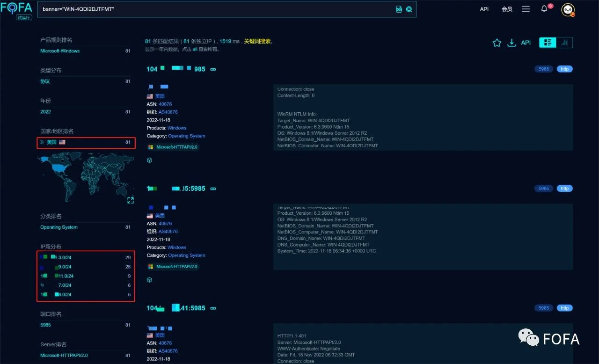
Task: Filter by Microsoft-HTTPAPI/2.0 in Server ranking
Action: pyautogui.click(x=64, y=356)
